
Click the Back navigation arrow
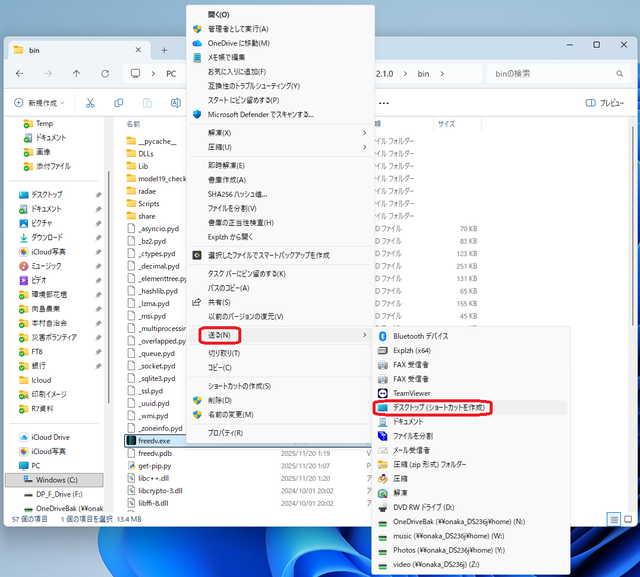[x=20, y=73]
